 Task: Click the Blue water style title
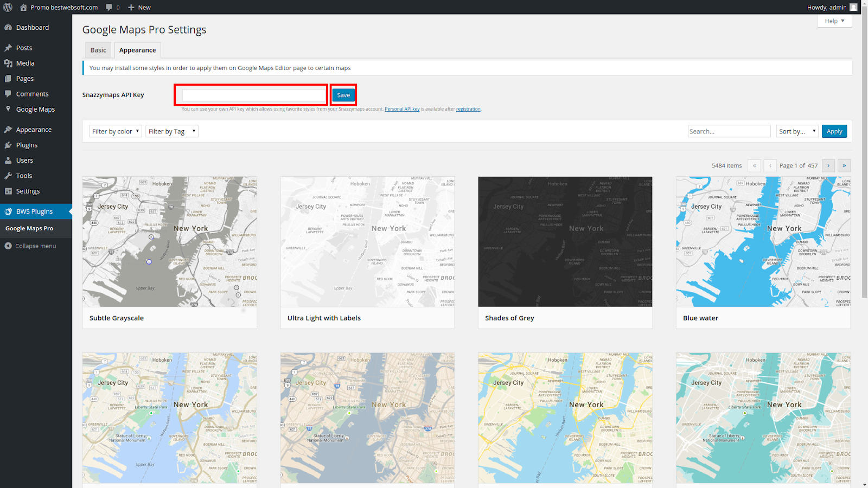click(x=700, y=318)
